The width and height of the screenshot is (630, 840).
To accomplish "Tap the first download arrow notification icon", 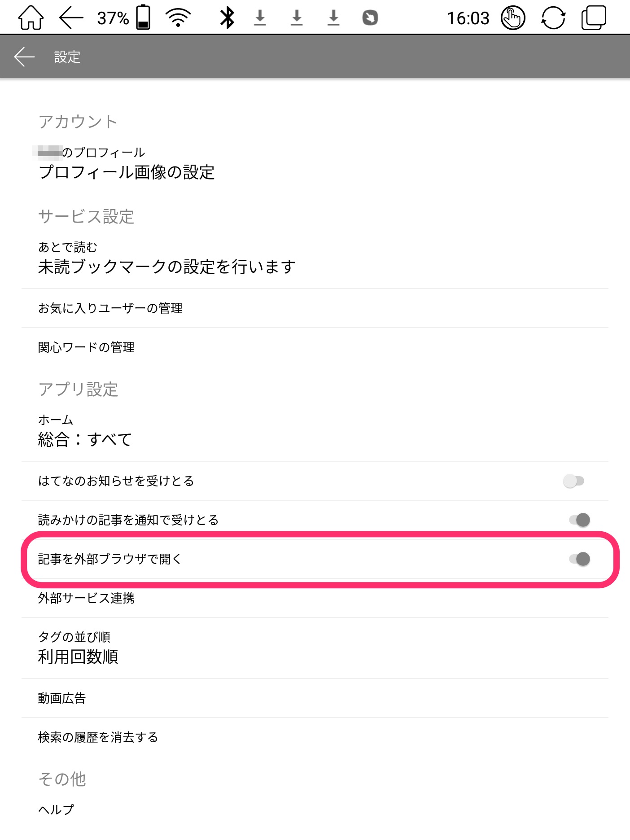I will pyautogui.click(x=260, y=18).
